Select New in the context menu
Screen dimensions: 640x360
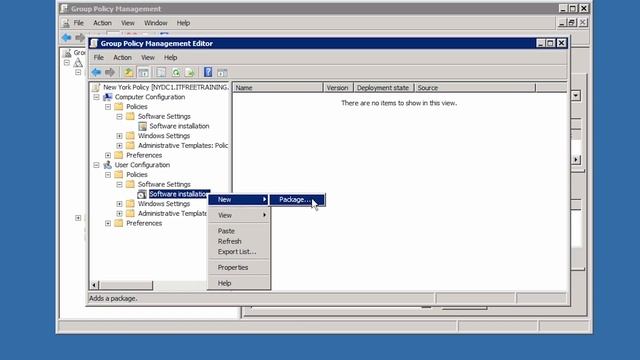click(238, 200)
